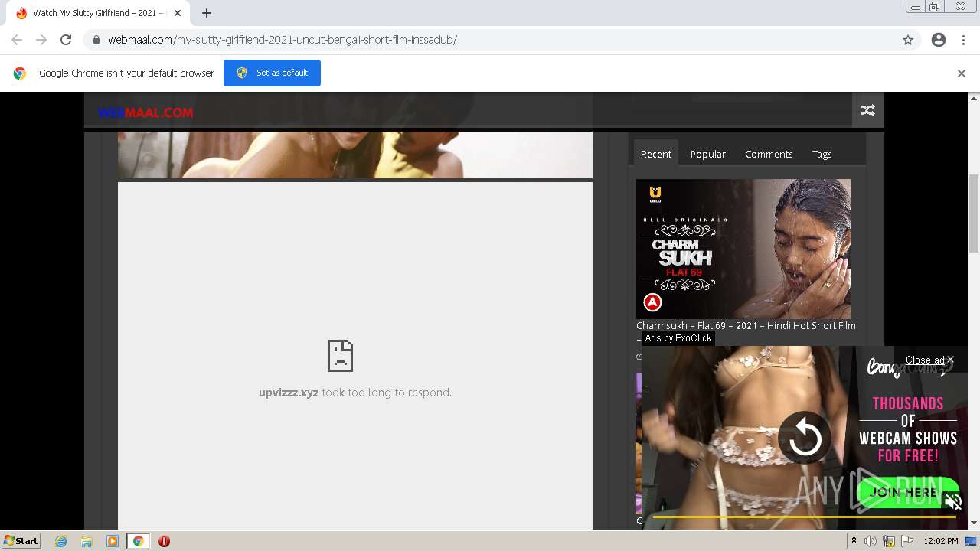Open the Charmsukh – Flat 69 title link

[x=746, y=326]
